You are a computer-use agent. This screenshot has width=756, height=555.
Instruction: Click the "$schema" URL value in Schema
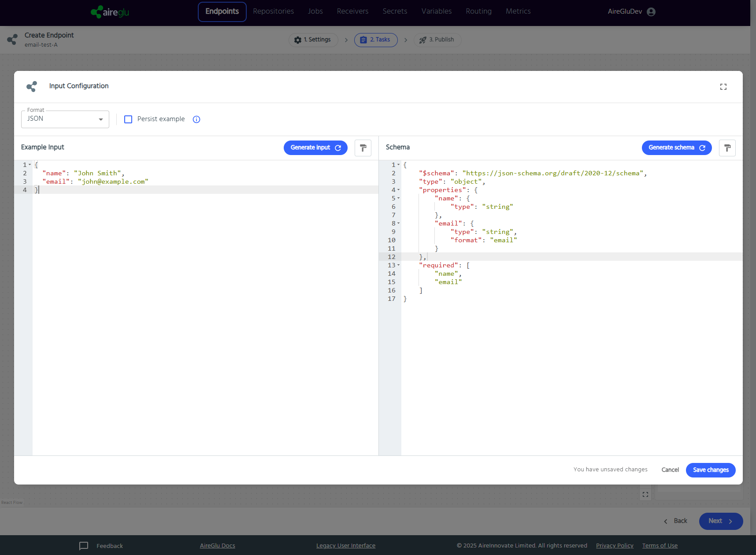click(553, 173)
